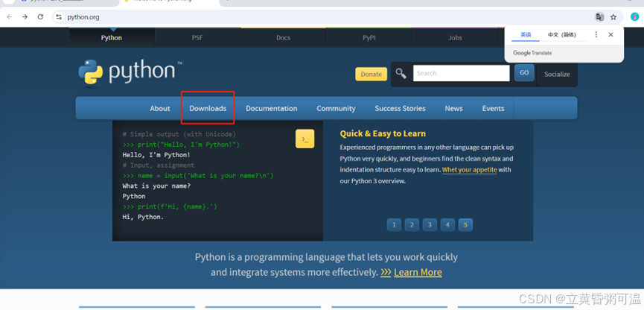Open the Jobs top navigation tab

(455, 38)
